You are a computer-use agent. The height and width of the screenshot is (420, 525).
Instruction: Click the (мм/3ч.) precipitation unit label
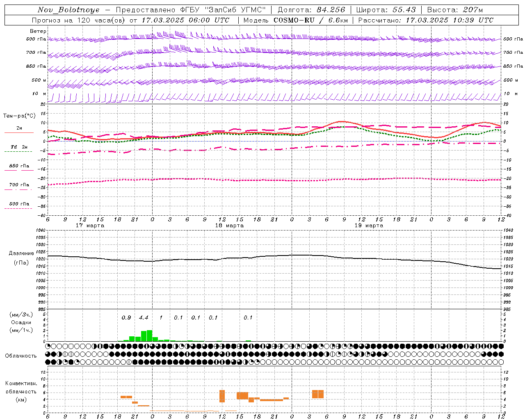pos(21,315)
